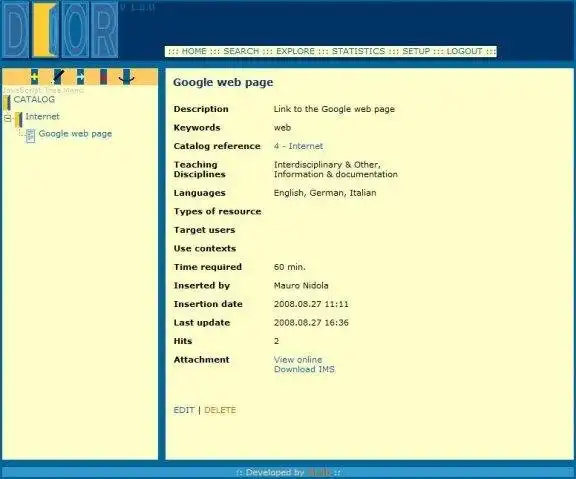This screenshot has height=479, width=576.
Task: Click the edit pencil toolbar icon
Action: tap(58, 77)
